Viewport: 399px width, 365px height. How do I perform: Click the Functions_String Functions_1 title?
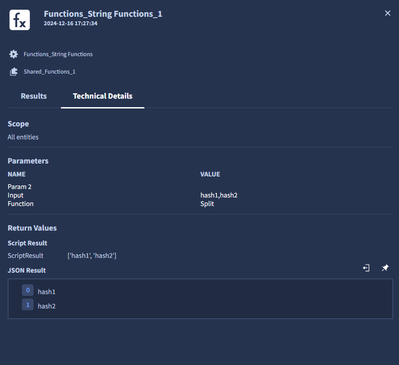tap(103, 14)
